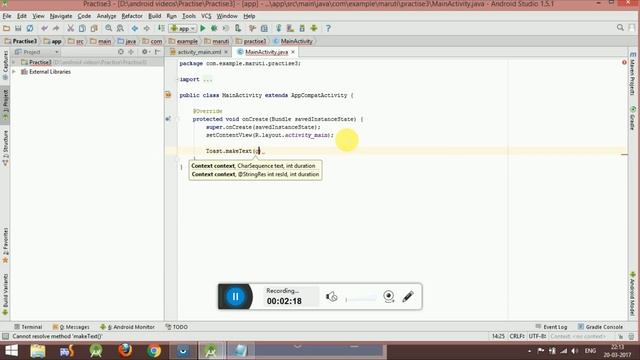
Task: Click the Synchronize toolbar icon
Action: 30,28
